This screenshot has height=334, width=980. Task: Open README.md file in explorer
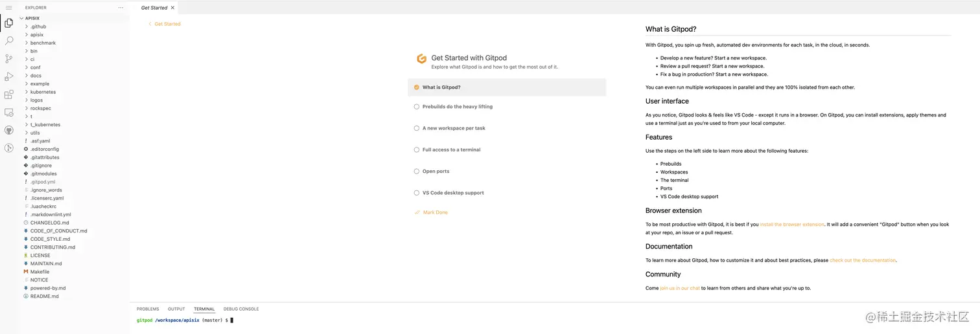tap(44, 296)
